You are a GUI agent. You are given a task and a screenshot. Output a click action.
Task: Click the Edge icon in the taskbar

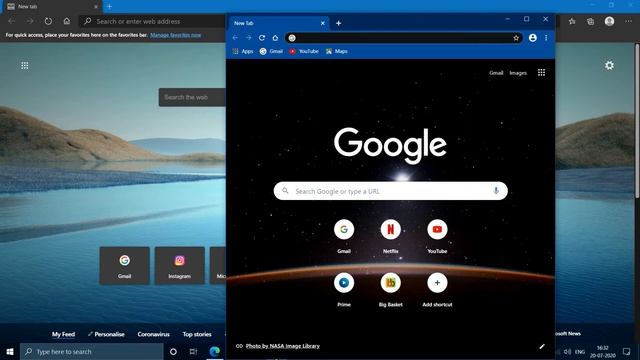pyautogui.click(x=214, y=351)
